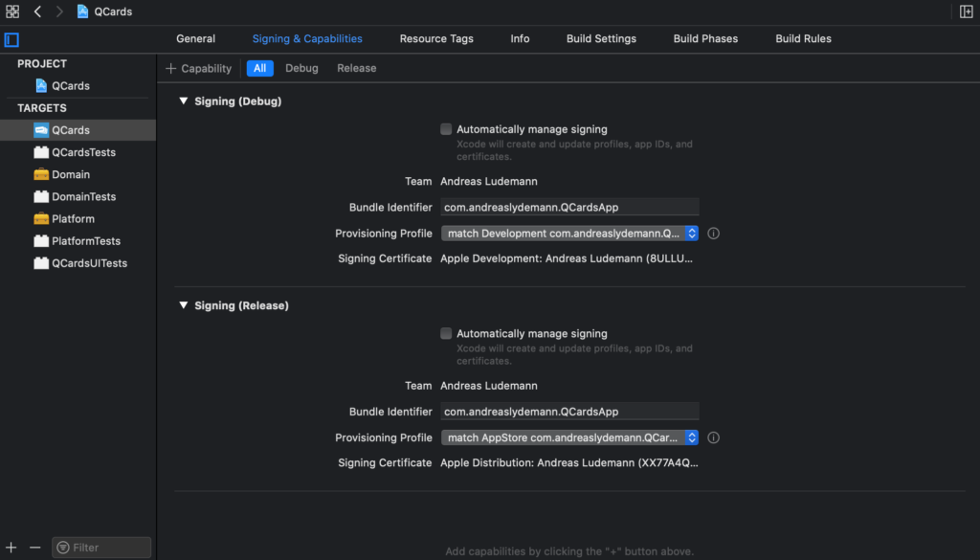Select the QCardsTests target
This screenshot has height=560, width=980.
pyautogui.click(x=78, y=152)
